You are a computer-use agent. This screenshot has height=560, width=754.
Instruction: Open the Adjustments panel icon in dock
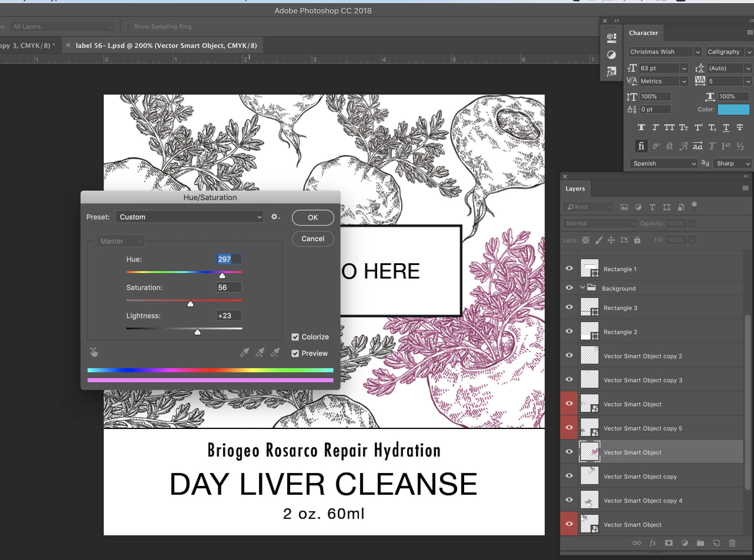(611, 54)
